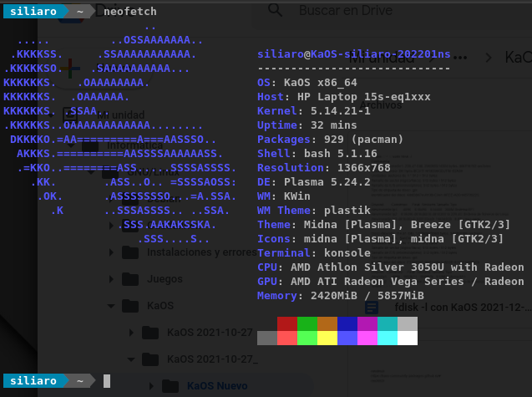The height and width of the screenshot is (397, 532).
Task: Open the Instalaciones y errores folder icon
Action: pos(130,252)
